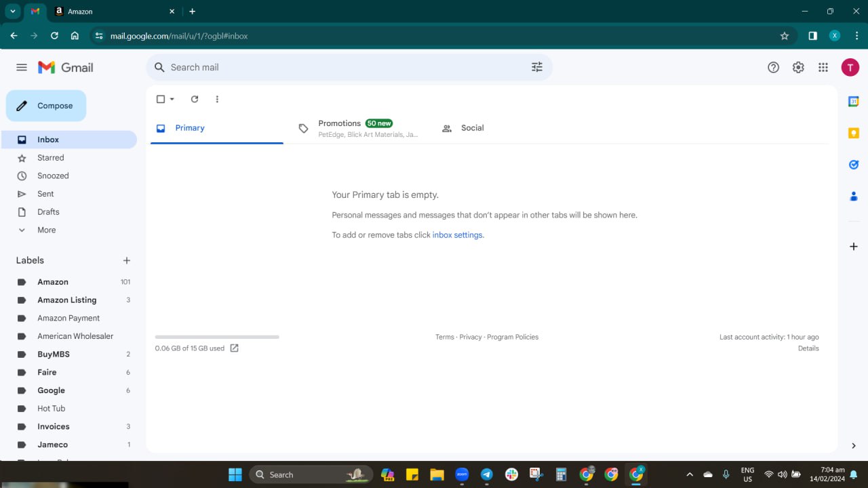Open the Invoices label

[69, 426]
